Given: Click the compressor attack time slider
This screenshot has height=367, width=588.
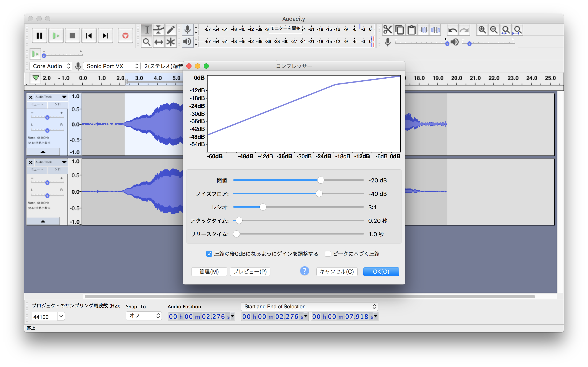Looking at the screenshot, I should click(298, 220).
